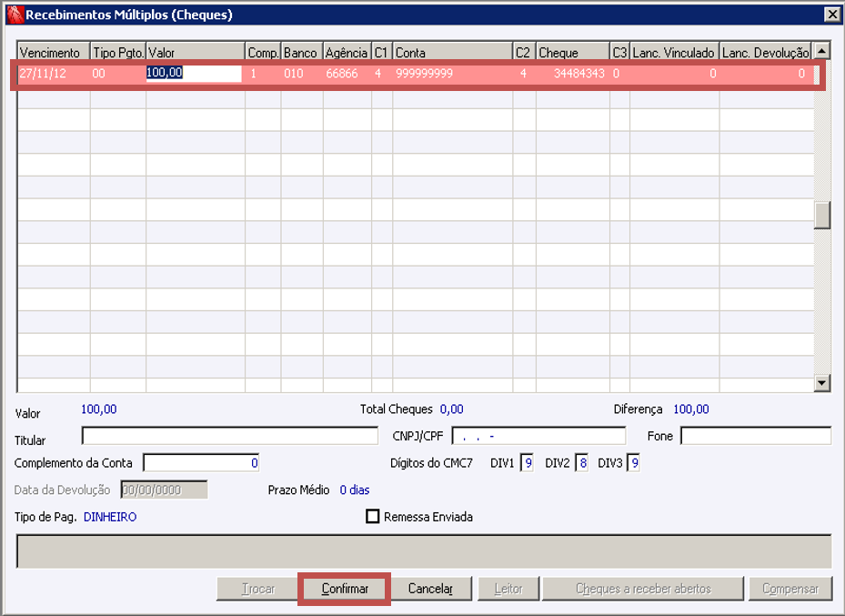This screenshot has width=845, height=616.
Task: Click the Cancelar button
Action: pos(430,589)
